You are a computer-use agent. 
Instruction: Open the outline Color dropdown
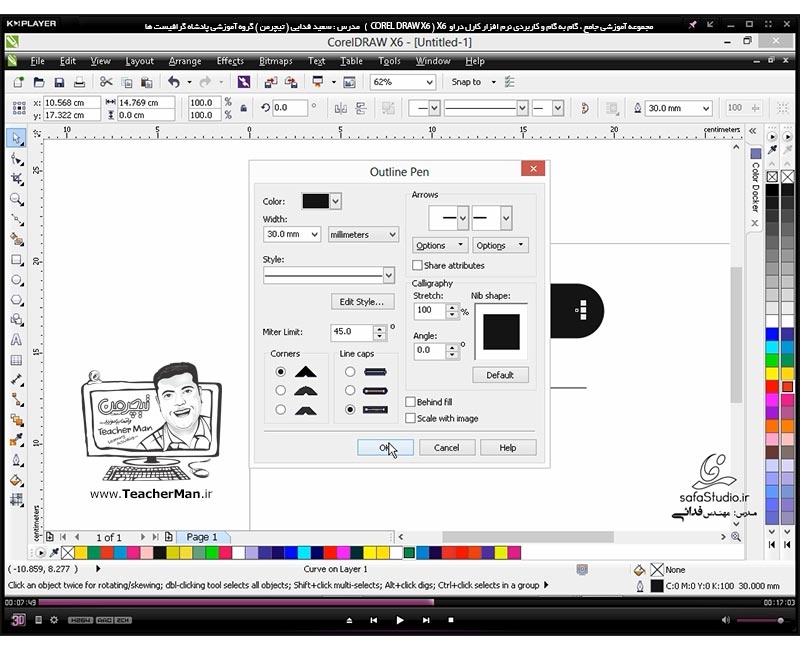click(x=335, y=201)
